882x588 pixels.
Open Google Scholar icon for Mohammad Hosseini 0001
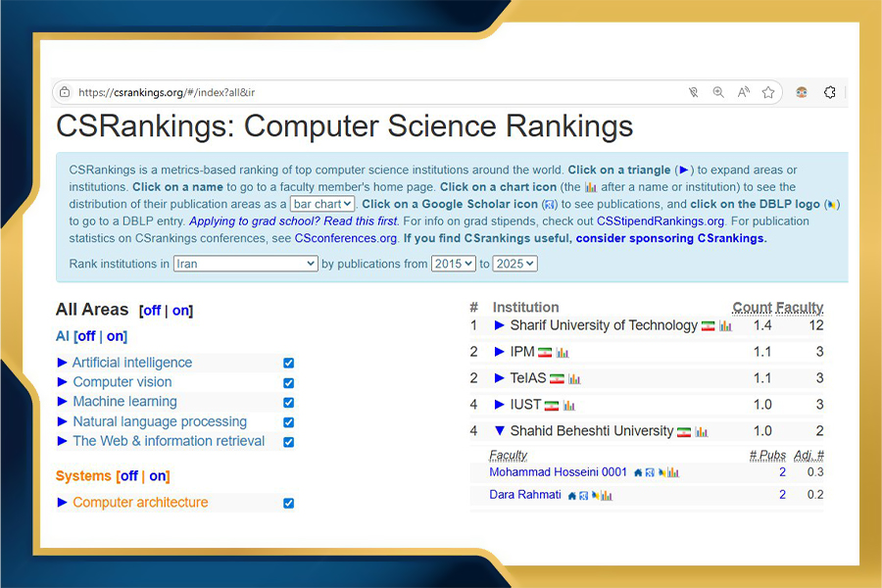click(x=649, y=472)
